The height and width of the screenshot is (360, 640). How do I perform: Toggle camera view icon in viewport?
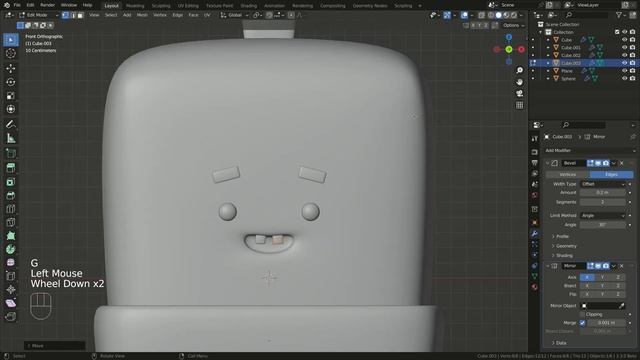coord(520,93)
